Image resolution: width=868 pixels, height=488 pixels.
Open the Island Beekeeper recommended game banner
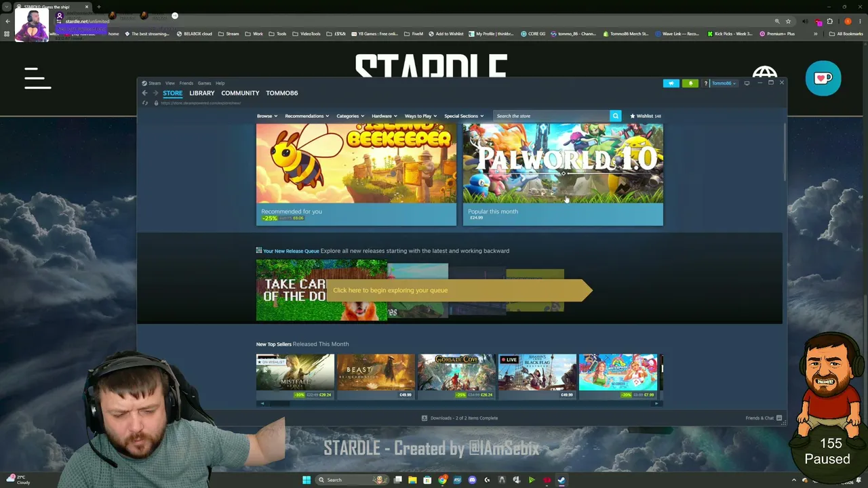pyautogui.click(x=356, y=175)
